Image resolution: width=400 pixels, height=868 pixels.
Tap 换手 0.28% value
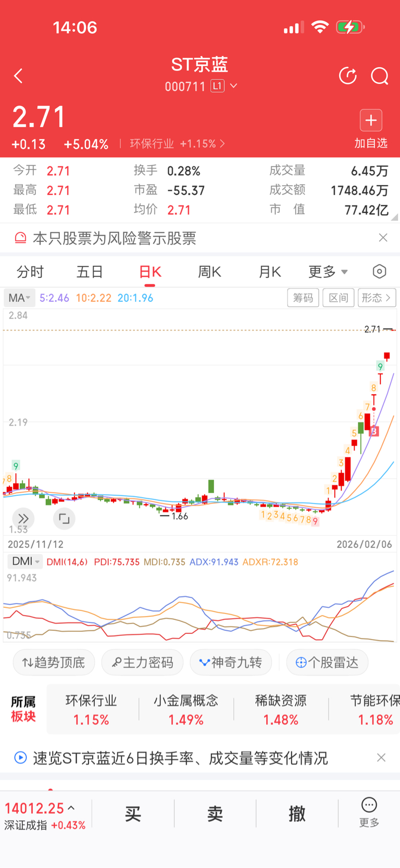184,171
